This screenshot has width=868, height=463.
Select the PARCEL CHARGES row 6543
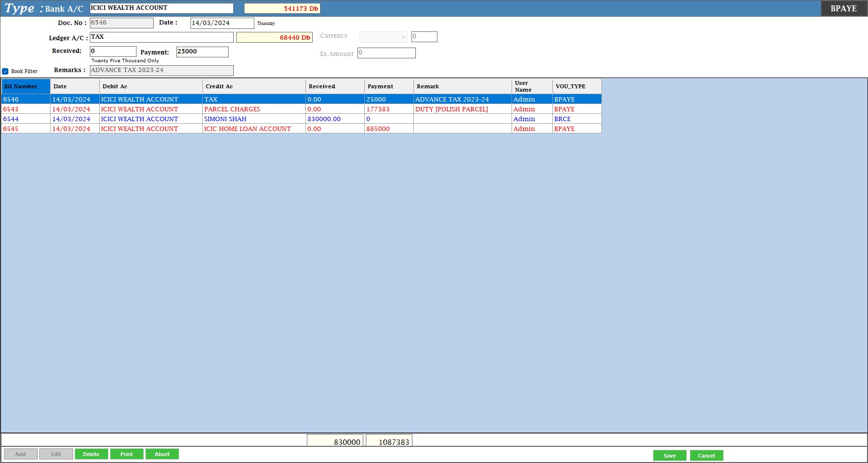[x=232, y=109]
